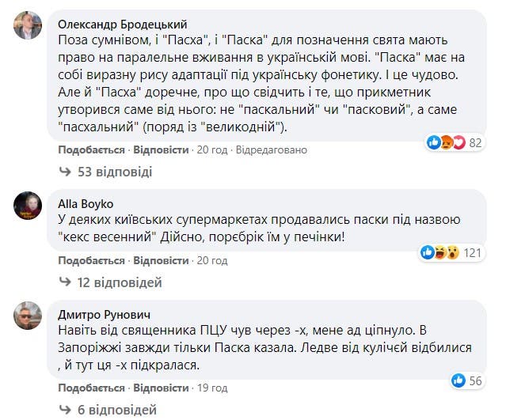This screenshot has width=506, height=420.
Task: Click Alla Boyko's profile avatar
Action: (28, 208)
